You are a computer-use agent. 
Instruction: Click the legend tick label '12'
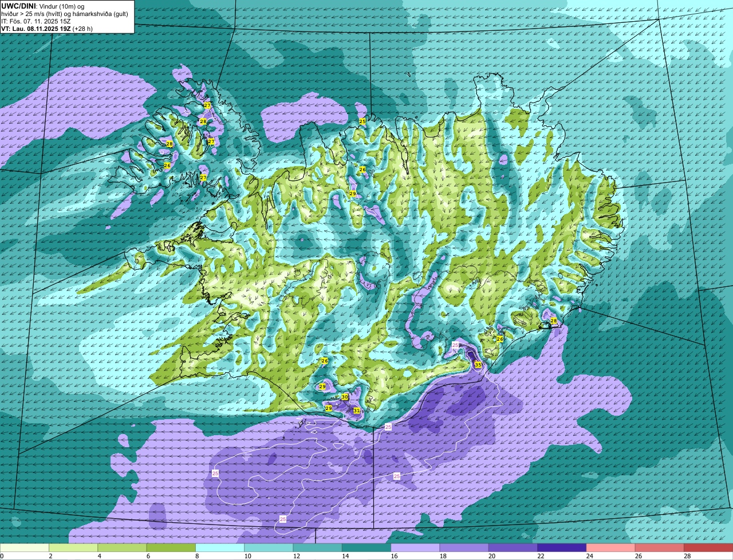tap(295, 556)
